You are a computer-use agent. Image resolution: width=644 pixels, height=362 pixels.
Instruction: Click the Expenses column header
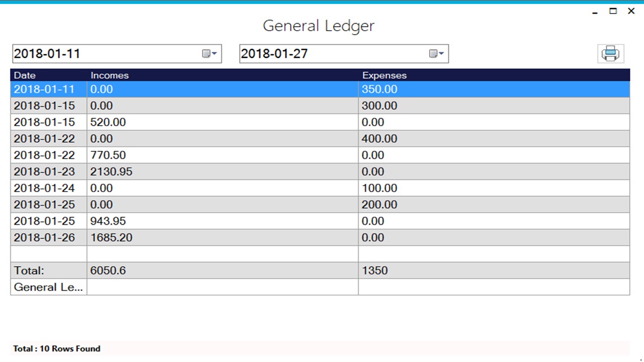pyautogui.click(x=384, y=75)
